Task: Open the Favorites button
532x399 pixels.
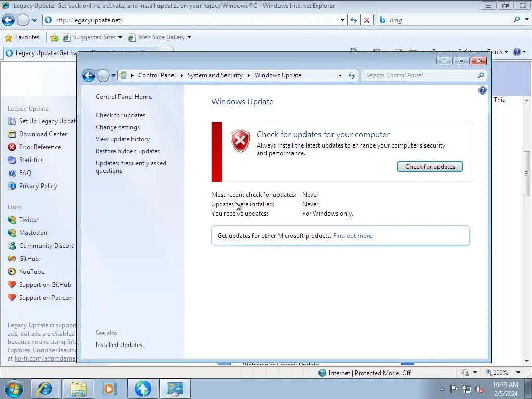Action: click(22, 37)
